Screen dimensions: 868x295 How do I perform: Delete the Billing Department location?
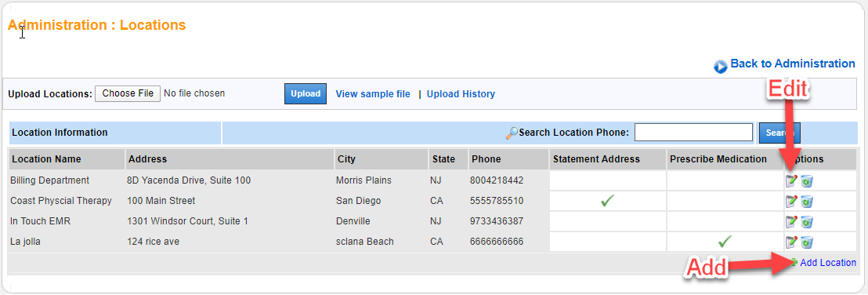click(x=807, y=180)
